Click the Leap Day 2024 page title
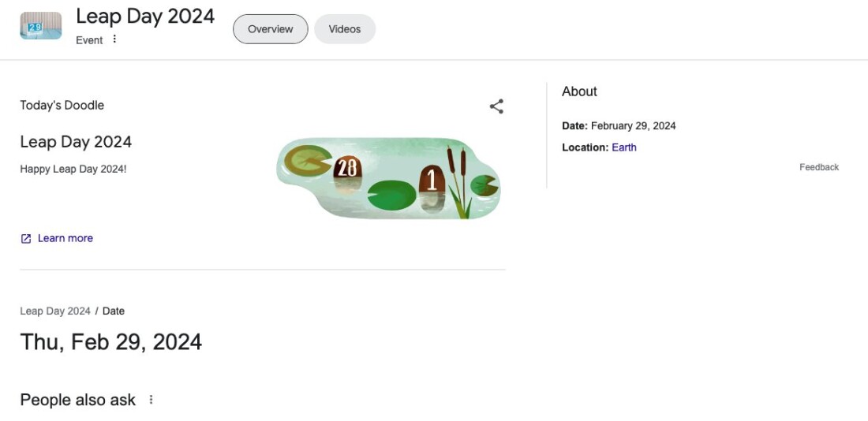 point(145,16)
